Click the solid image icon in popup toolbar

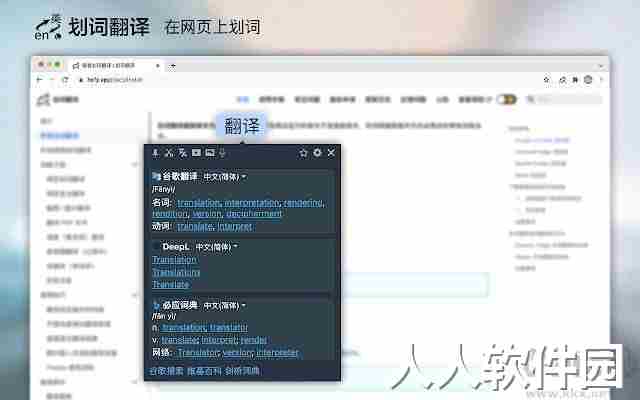pyautogui.click(x=196, y=153)
